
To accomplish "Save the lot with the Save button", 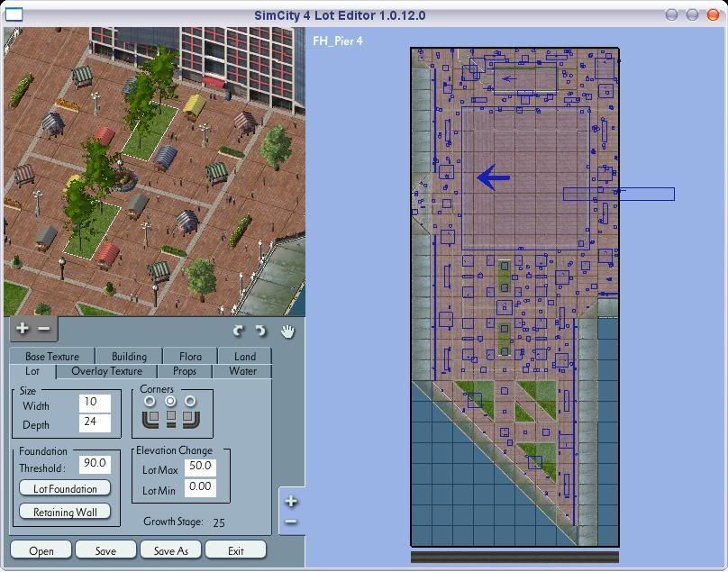I will pyautogui.click(x=105, y=550).
